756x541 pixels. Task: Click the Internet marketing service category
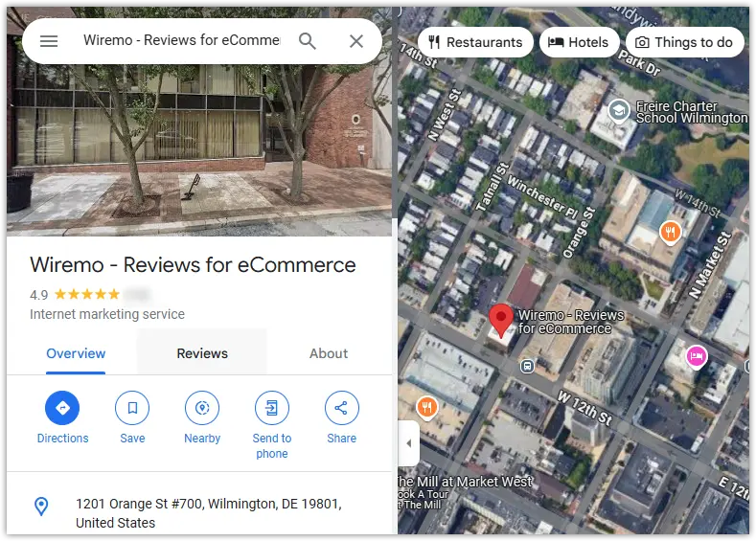click(x=107, y=314)
